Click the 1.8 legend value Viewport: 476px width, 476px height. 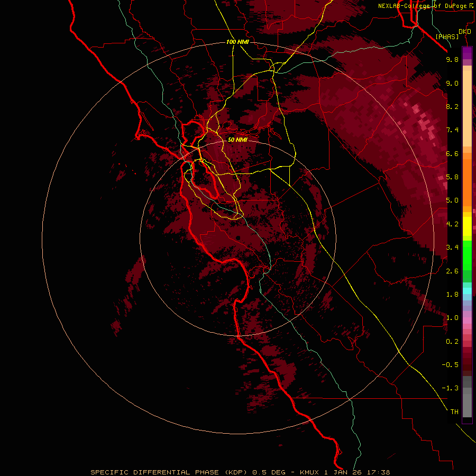(452, 295)
